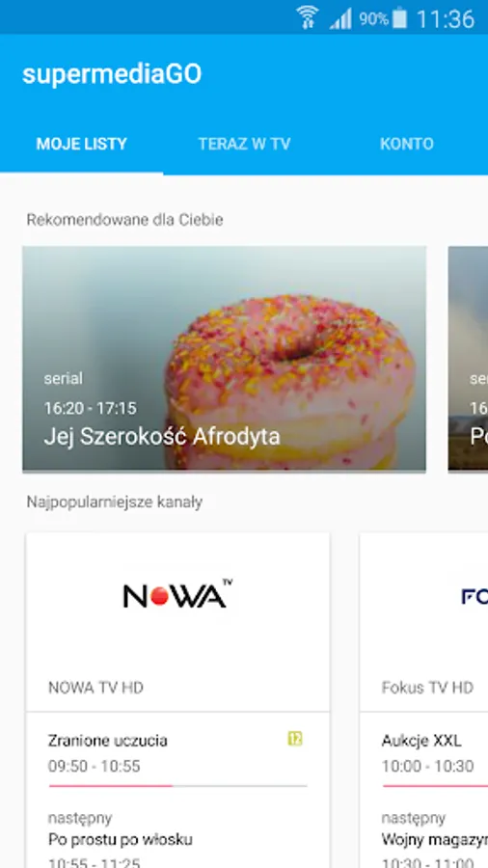Tap the cellular signal strength icon
This screenshot has width=488, height=868.
[x=340, y=19]
